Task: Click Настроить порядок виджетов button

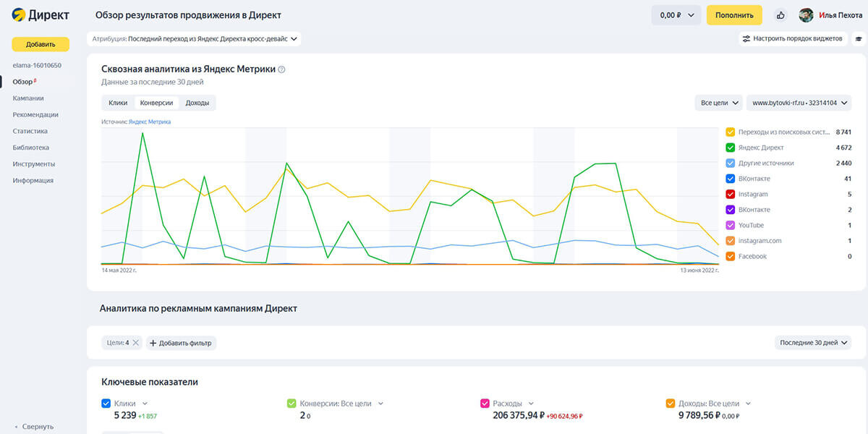Action: pyautogui.click(x=793, y=39)
